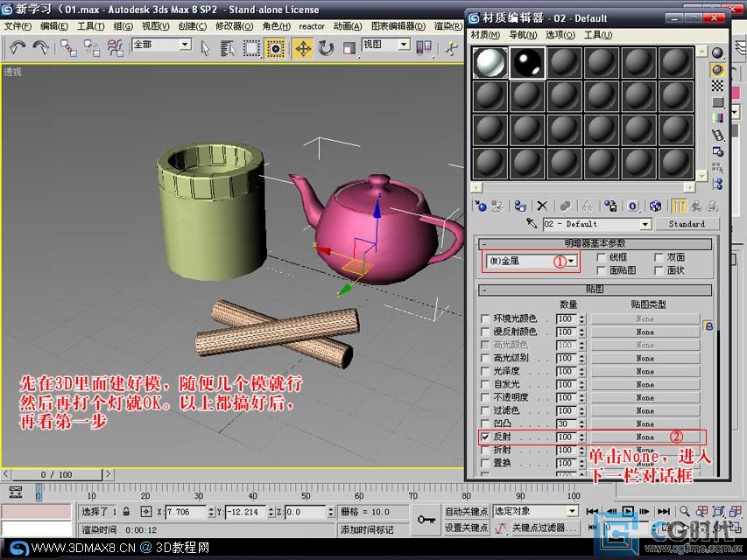Open the 修改器(O) menu
The width and height of the screenshot is (747, 560).
click(234, 26)
